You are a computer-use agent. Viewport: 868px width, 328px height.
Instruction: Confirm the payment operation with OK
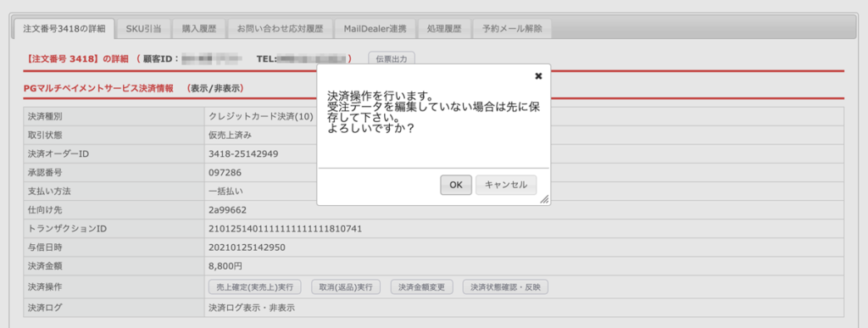(x=455, y=186)
